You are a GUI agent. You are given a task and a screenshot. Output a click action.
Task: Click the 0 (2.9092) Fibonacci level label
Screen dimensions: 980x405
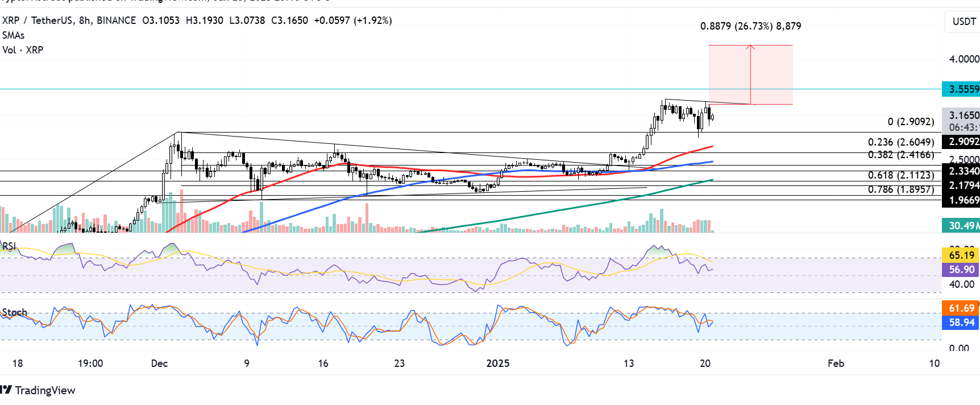(x=911, y=122)
